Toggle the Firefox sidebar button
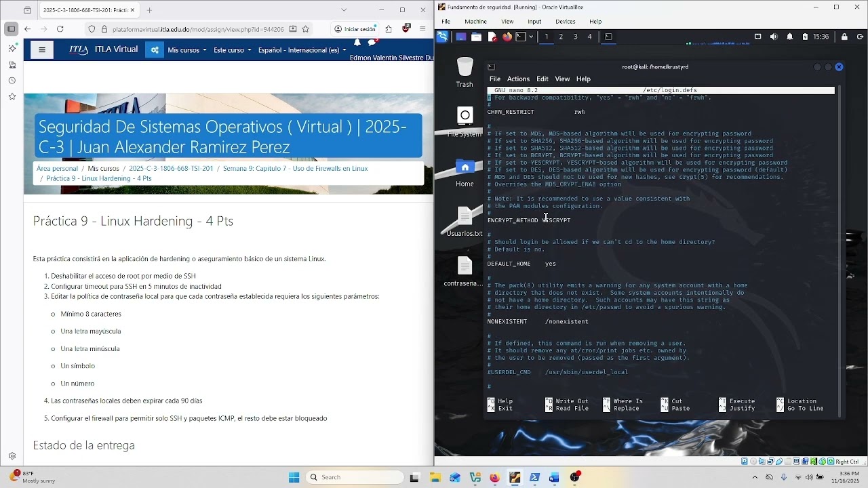The height and width of the screenshot is (488, 868). pyautogui.click(x=11, y=29)
